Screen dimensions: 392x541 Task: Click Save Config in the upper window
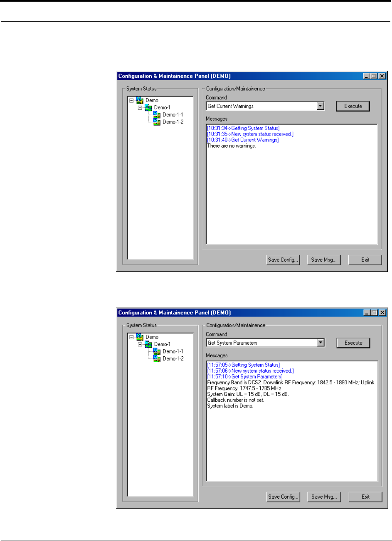[x=283, y=260]
